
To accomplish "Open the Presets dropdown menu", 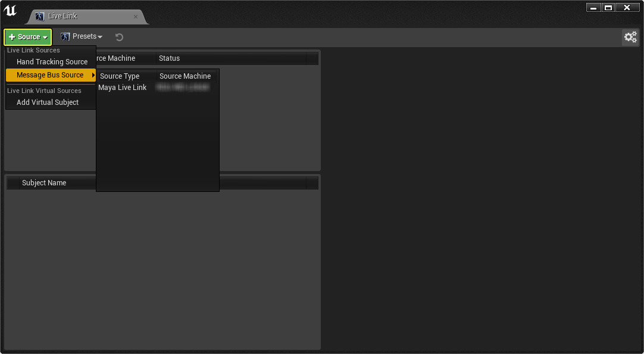I will 82,36.
